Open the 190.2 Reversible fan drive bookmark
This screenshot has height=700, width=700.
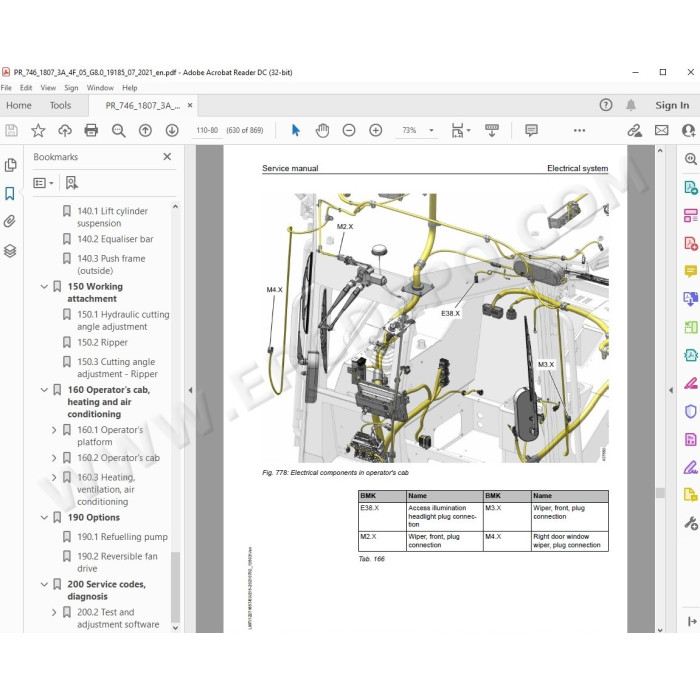[117, 562]
